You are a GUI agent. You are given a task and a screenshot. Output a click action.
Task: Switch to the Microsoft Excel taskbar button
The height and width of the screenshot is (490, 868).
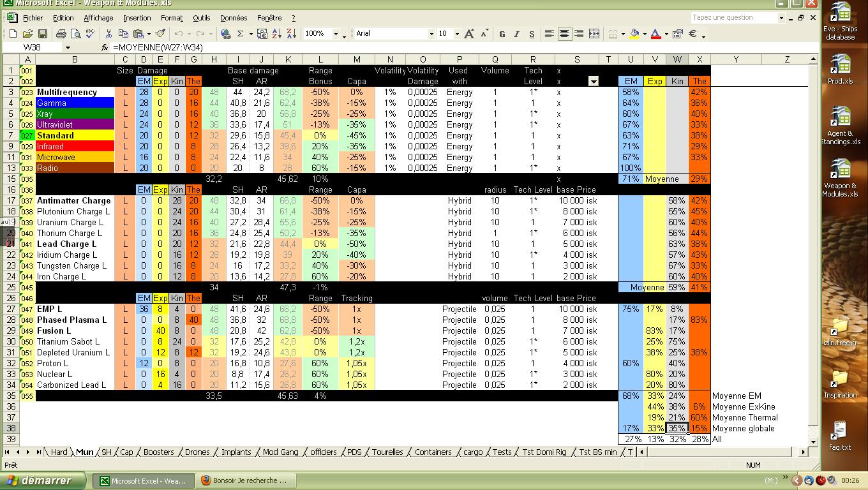pos(145,480)
